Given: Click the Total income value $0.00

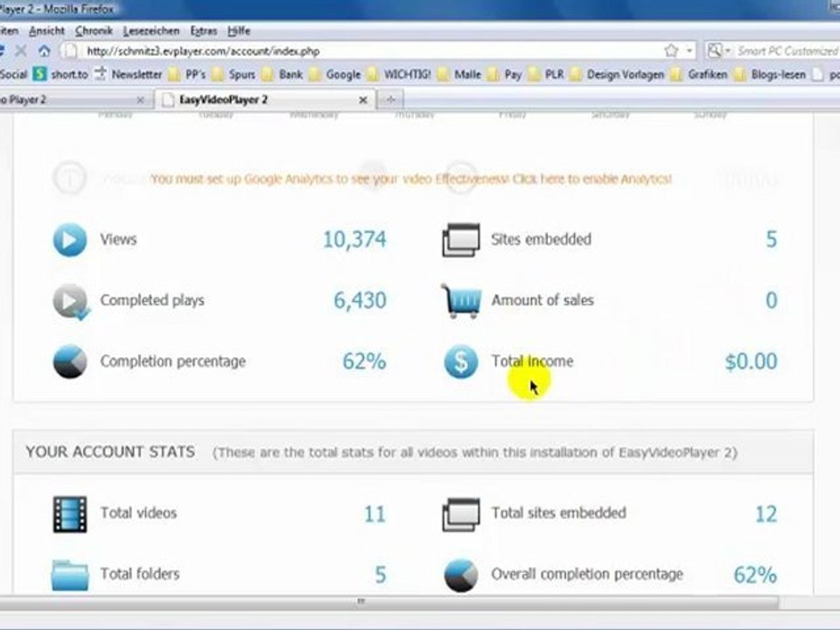Looking at the screenshot, I should (751, 361).
